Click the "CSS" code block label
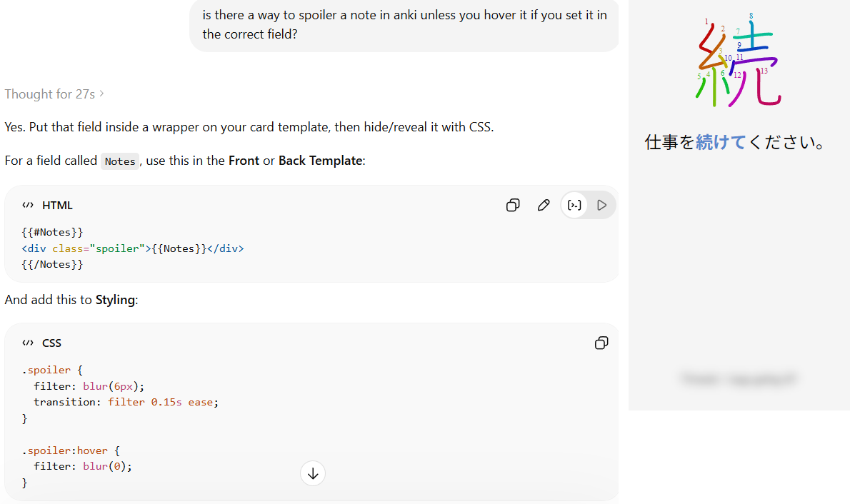850x504 pixels. (x=51, y=343)
